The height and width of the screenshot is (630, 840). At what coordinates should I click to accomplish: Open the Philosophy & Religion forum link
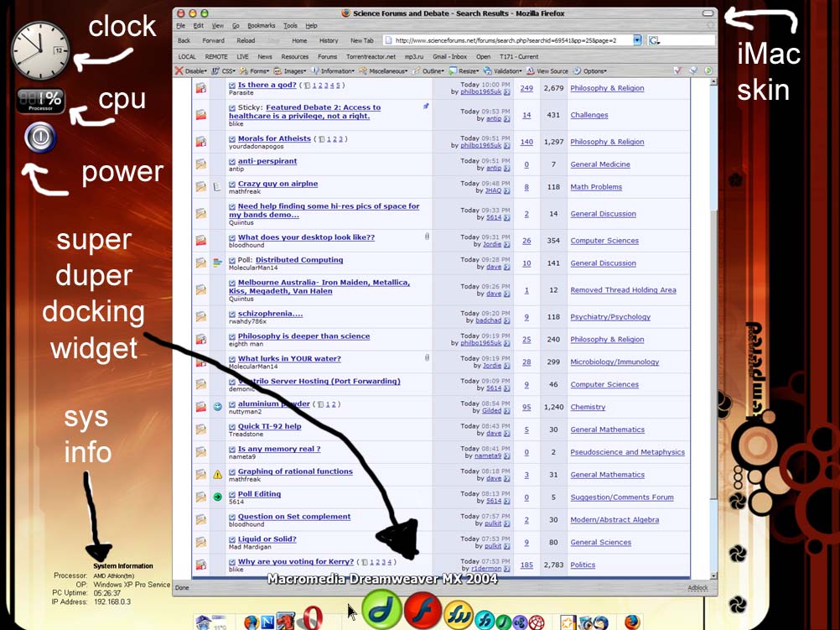tap(607, 88)
